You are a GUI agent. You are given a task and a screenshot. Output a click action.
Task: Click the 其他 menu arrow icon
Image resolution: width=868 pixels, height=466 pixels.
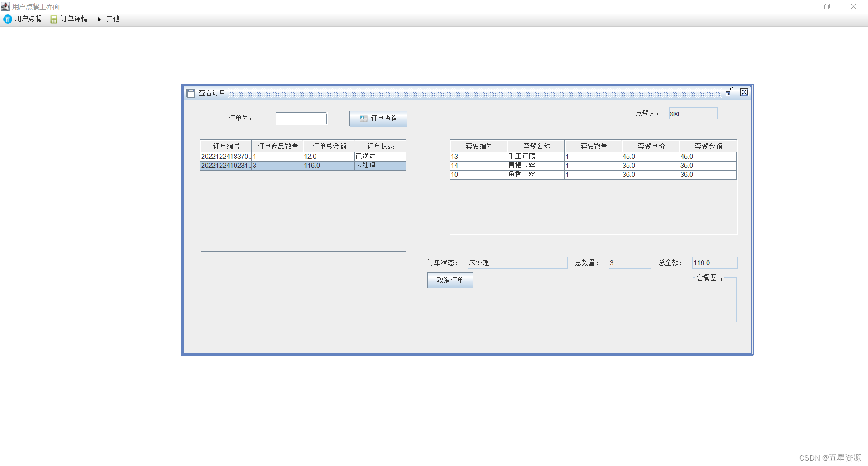tap(99, 19)
